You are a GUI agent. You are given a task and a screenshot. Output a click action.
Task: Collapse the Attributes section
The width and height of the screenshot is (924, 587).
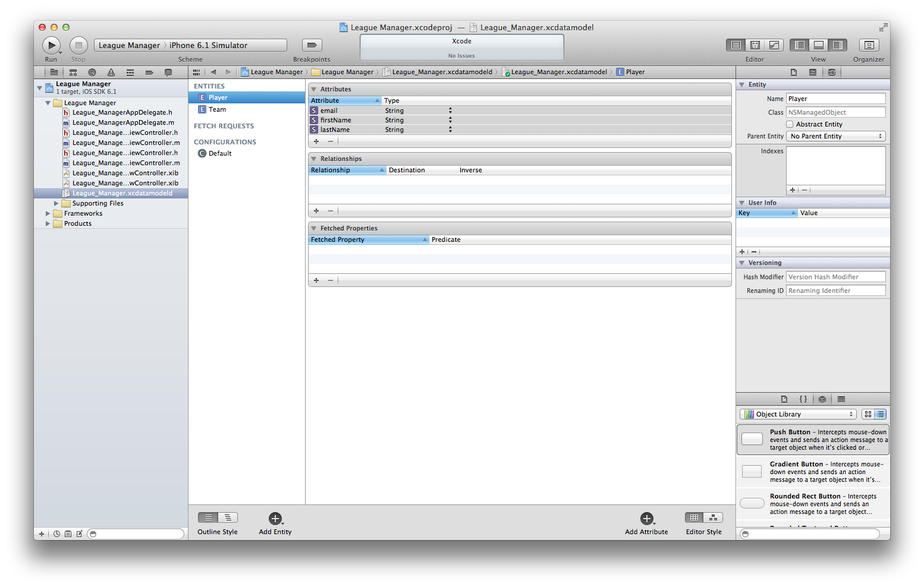click(314, 89)
